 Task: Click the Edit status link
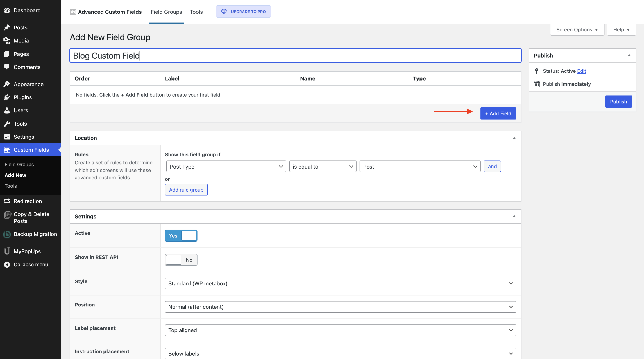581,71
